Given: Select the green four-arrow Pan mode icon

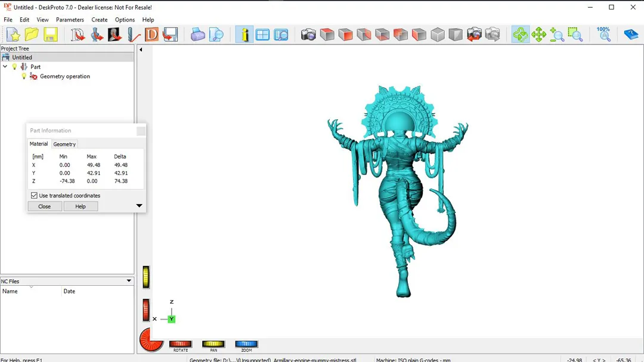Looking at the screenshot, I should [x=538, y=35].
